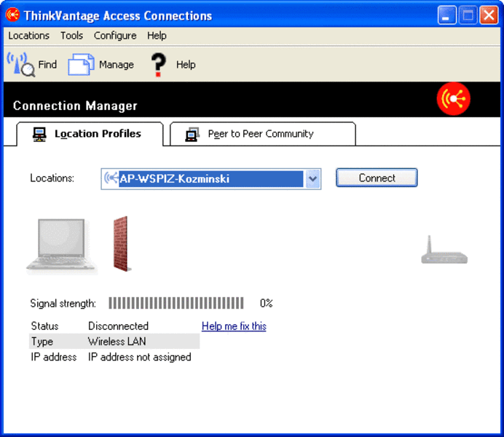This screenshot has width=504, height=437.
Task: Click the Disconnected status text
Action: click(x=118, y=326)
